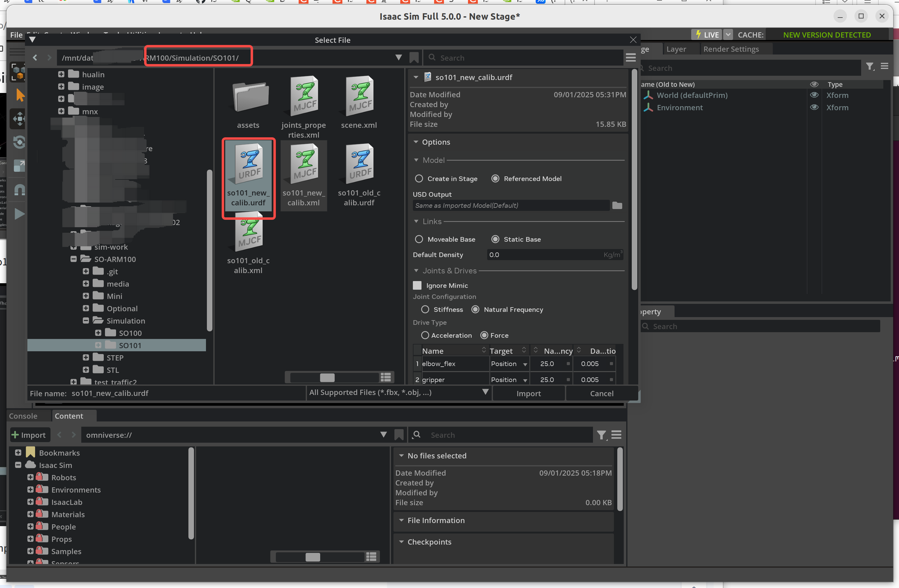Switch to the Console tab

pyautogui.click(x=23, y=415)
